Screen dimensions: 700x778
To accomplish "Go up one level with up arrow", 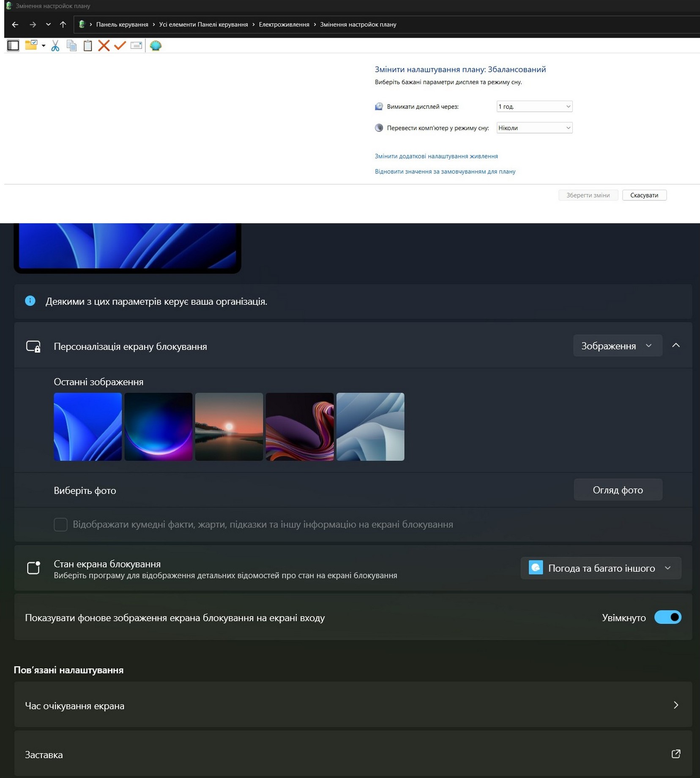I will pyautogui.click(x=63, y=25).
